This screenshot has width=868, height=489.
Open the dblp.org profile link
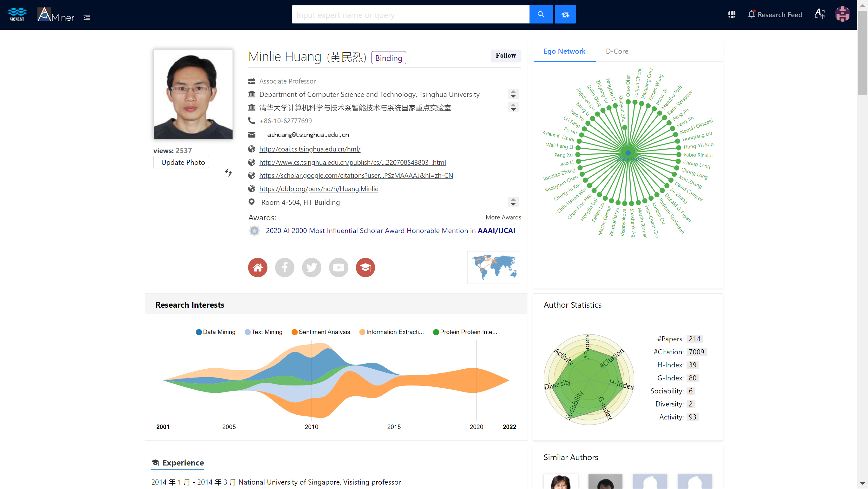coord(319,189)
